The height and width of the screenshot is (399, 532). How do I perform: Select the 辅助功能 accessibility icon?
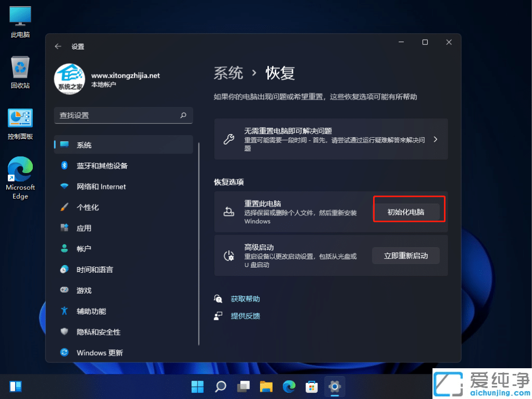tap(64, 311)
